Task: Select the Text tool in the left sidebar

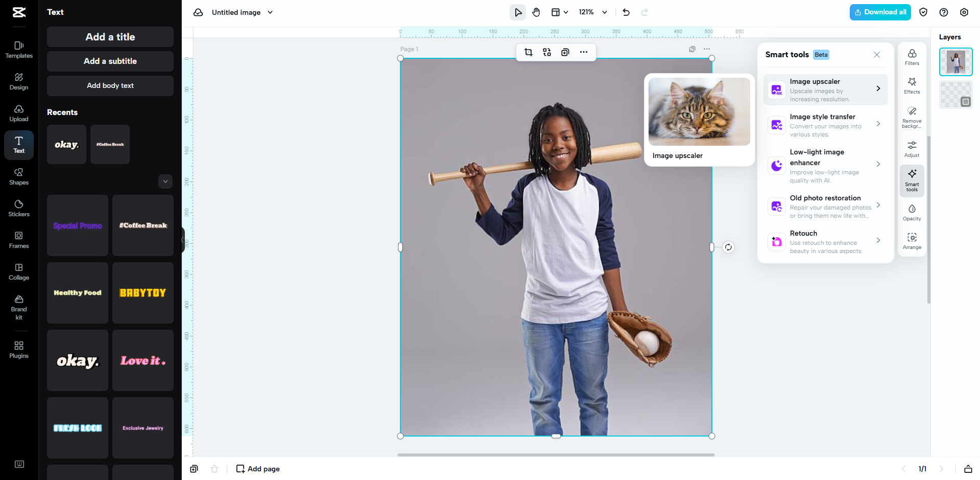Action: (18, 145)
